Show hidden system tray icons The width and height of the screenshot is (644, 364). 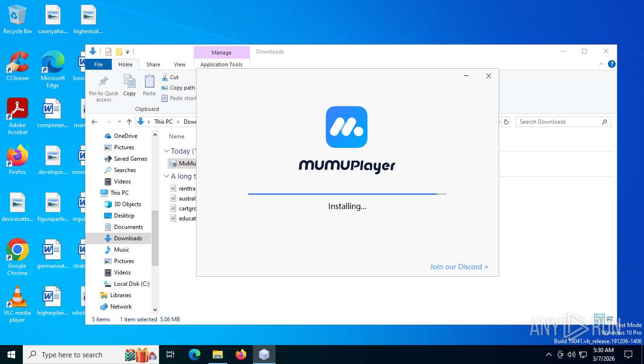coord(549,355)
